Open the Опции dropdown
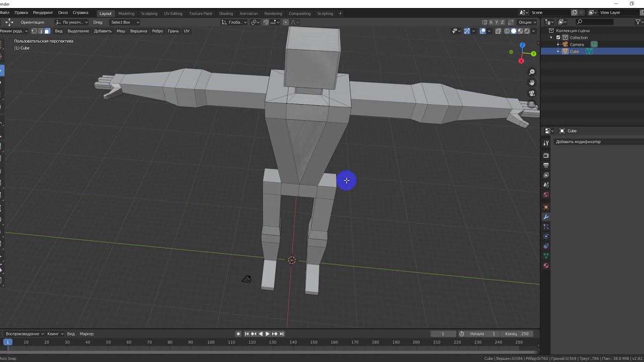The width and height of the screenshot is (644, 362). point(527,22)
